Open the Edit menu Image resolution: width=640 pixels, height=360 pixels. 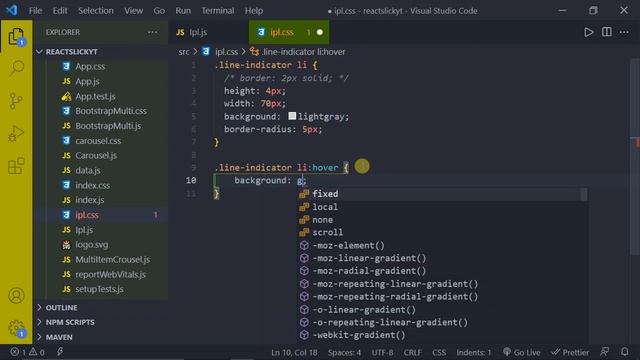[60, 11]
